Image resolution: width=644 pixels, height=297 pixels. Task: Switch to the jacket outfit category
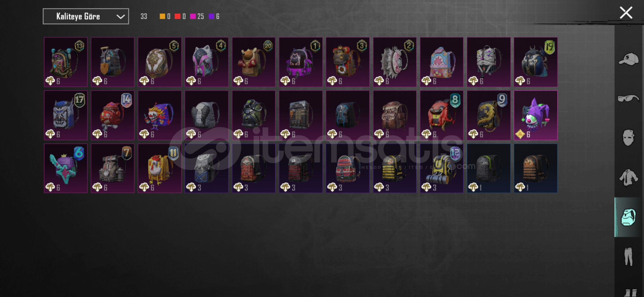pos(629,177)
